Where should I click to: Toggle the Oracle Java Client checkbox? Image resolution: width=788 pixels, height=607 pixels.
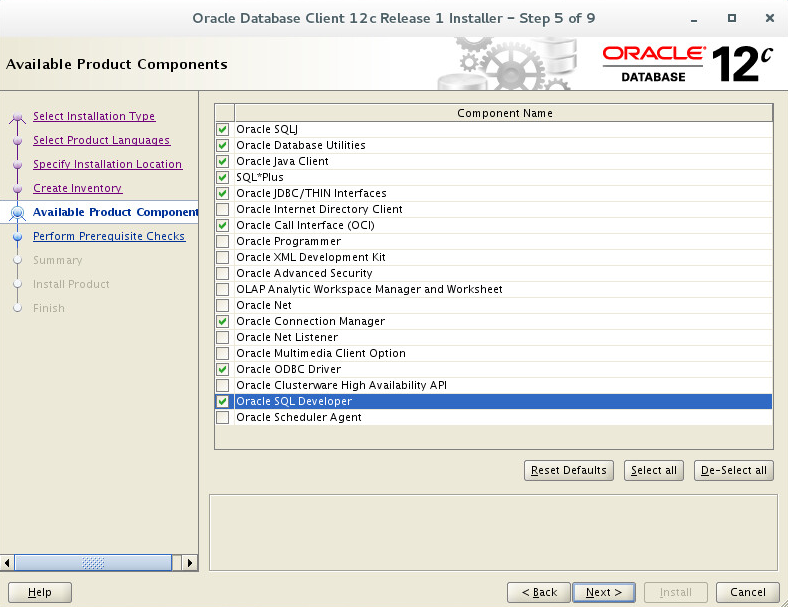click(x=223, y=161)
